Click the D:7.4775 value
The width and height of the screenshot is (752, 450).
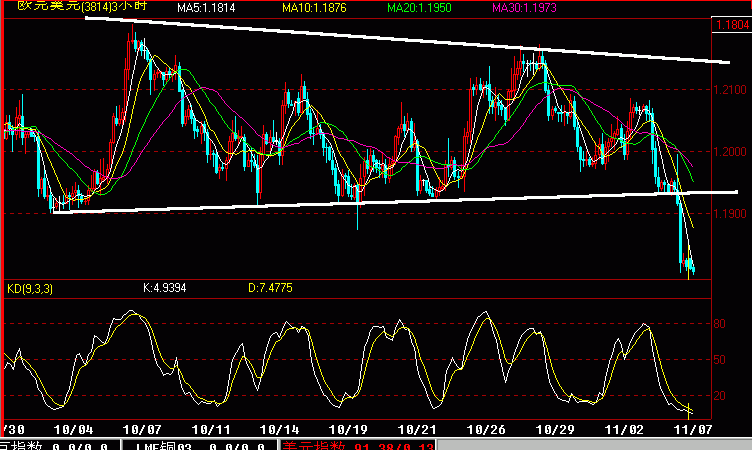(x=270, y=288)
